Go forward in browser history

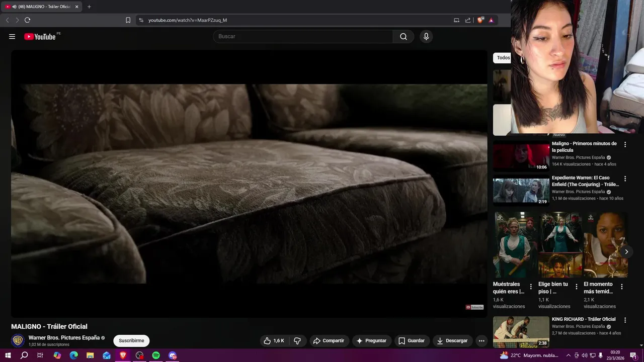pyautogui.click(x=17, y=20)
